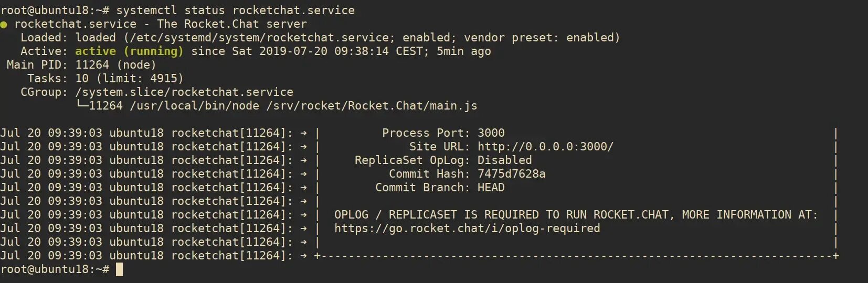Click the arrow on the Process Port line
This screenshot has width=868, height=283.
(303, 133)
